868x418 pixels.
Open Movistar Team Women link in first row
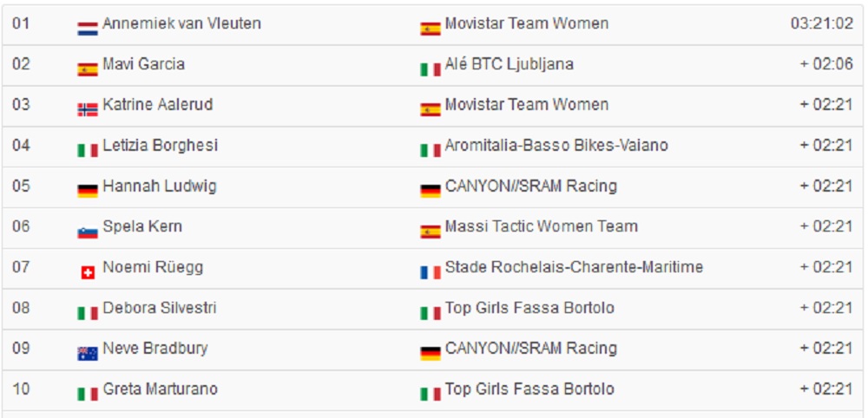(527, 23)
